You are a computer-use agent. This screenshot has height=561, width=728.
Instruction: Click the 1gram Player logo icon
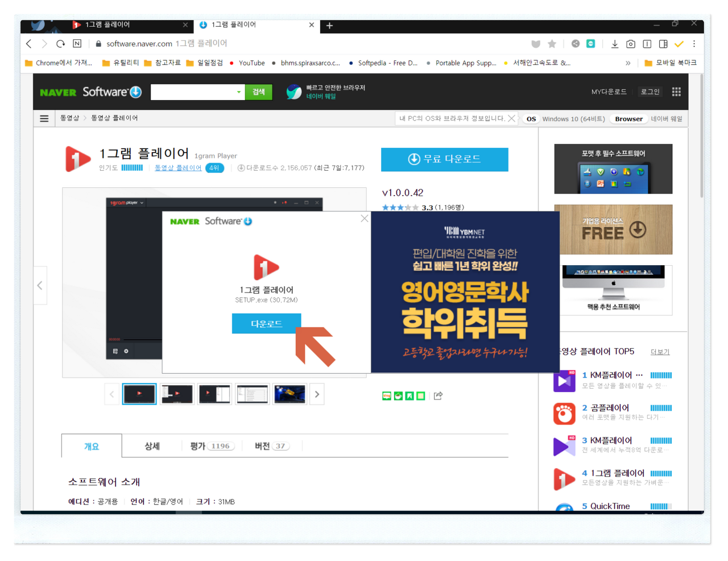tap(78, 159)
